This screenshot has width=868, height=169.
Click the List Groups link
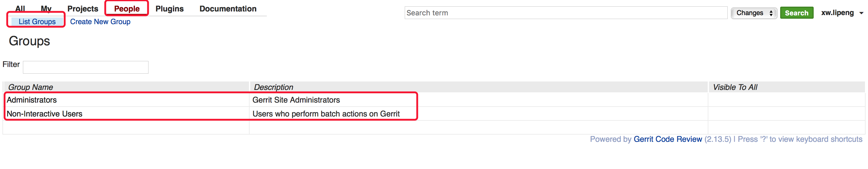tap(37, 21)
